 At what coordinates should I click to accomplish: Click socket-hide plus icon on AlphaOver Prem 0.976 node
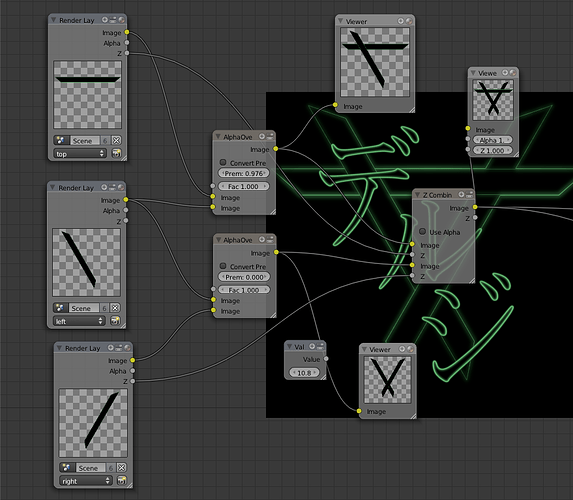click(262, 136)
